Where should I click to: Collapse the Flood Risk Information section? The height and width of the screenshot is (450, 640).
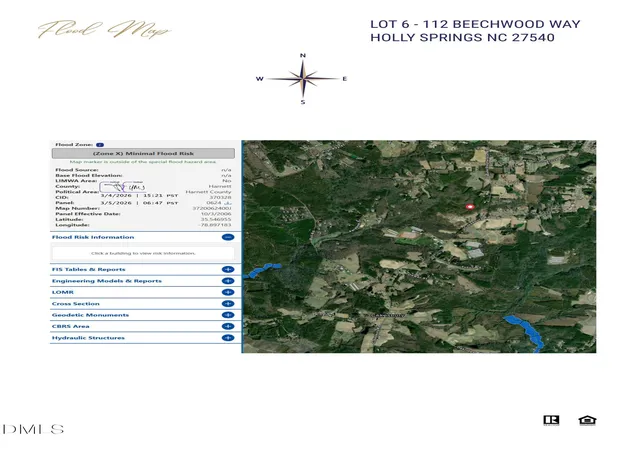pyautogui.click(x=228, y=237)
